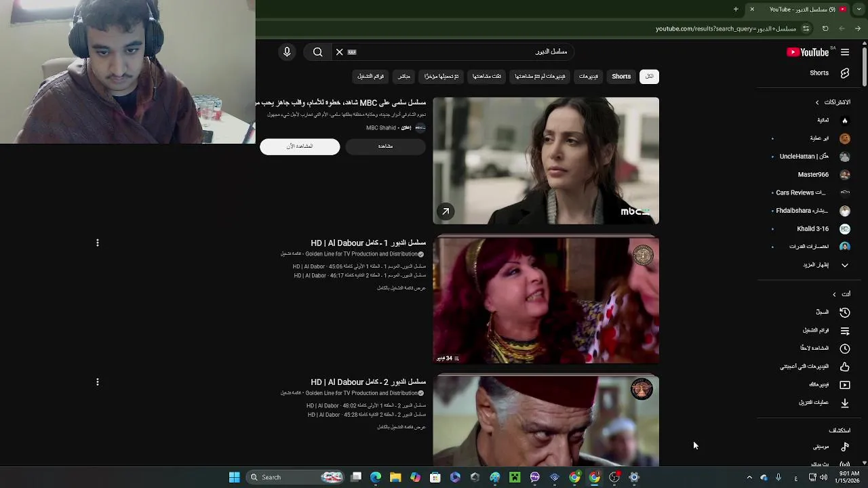Image resolution: width=868 pixels, height=488 pixels.
Task: Open more options for Al Dabour 2
Action: 98,382
